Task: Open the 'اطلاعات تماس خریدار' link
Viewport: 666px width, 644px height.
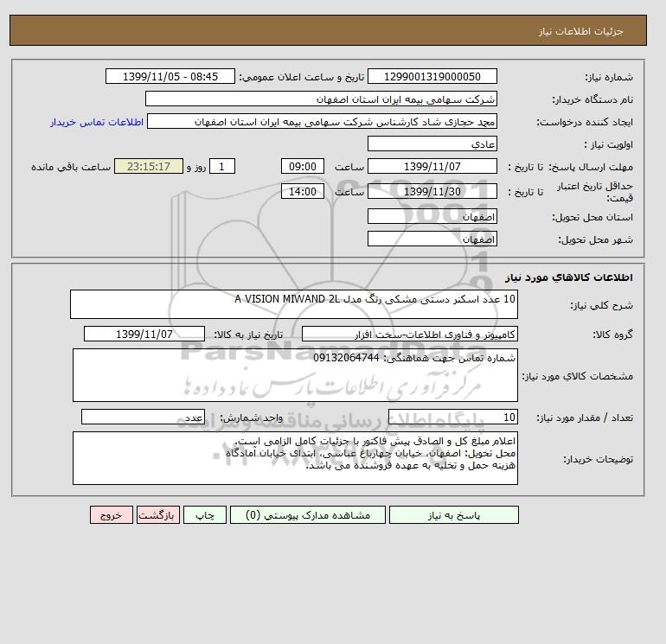Action: click(x=96, y=122)
